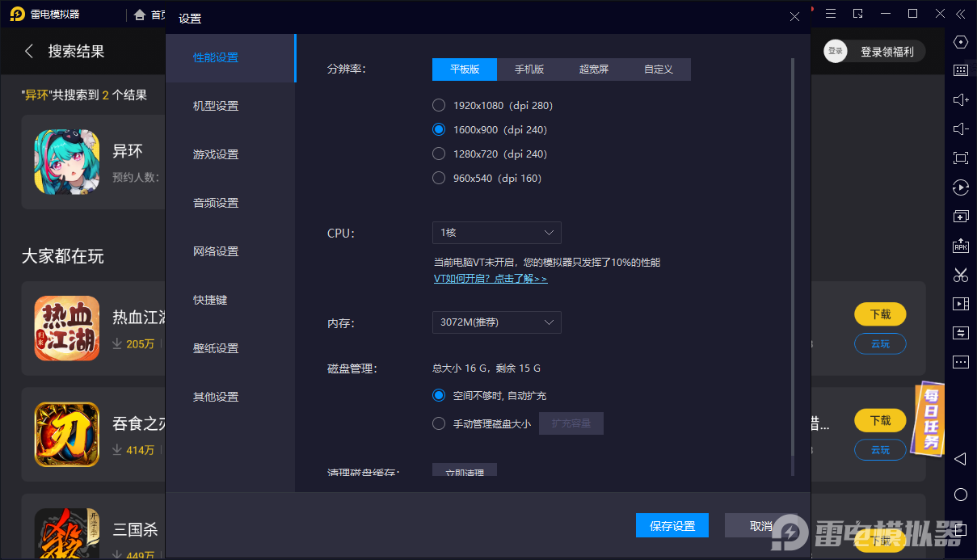This screenshot has width=977, height=560.
Task: Open the 内存 memory size dropdown
Action: pos(496,322)
